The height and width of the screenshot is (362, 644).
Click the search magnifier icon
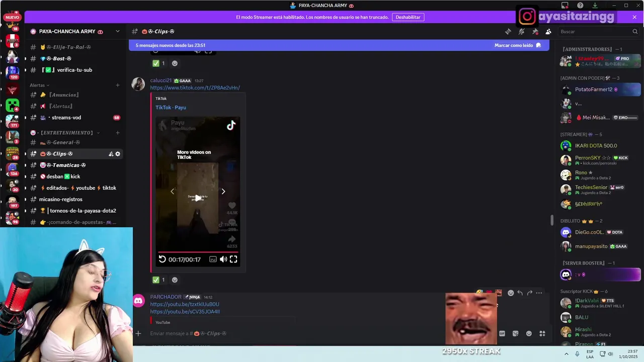tap(635, 32)
